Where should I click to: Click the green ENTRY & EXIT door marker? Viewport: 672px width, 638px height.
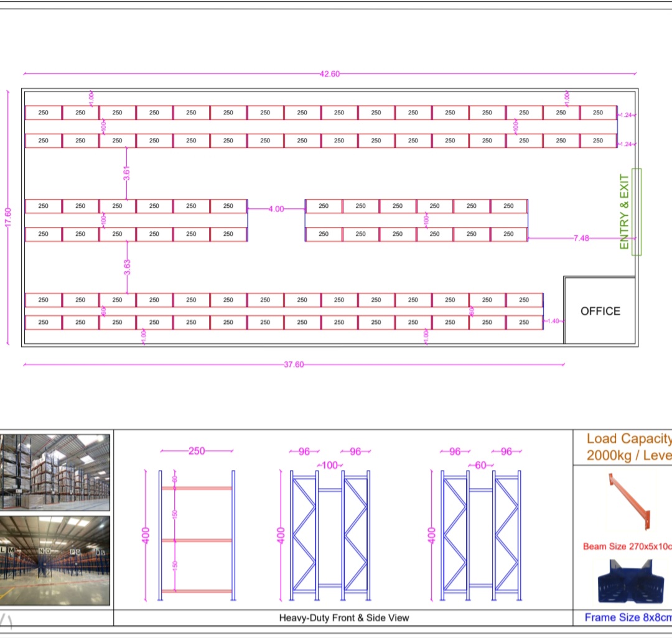[x=635, y=211]
